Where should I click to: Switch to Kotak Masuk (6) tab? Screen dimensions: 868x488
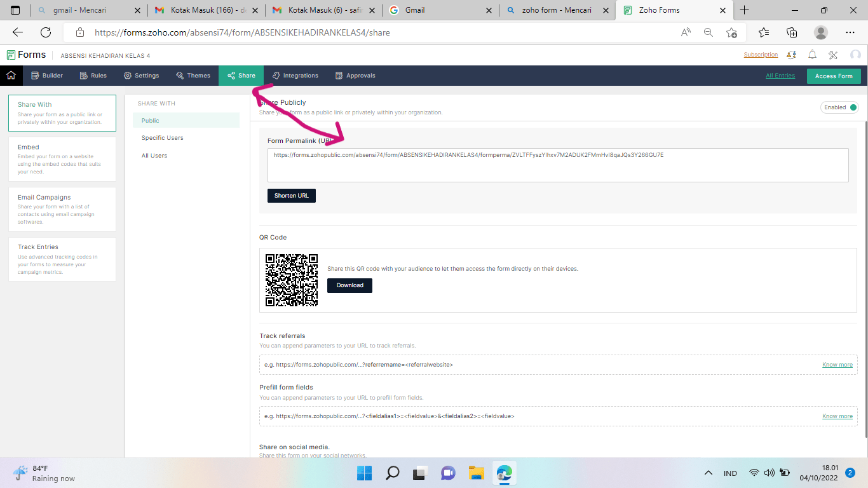[x=323, y=10]
